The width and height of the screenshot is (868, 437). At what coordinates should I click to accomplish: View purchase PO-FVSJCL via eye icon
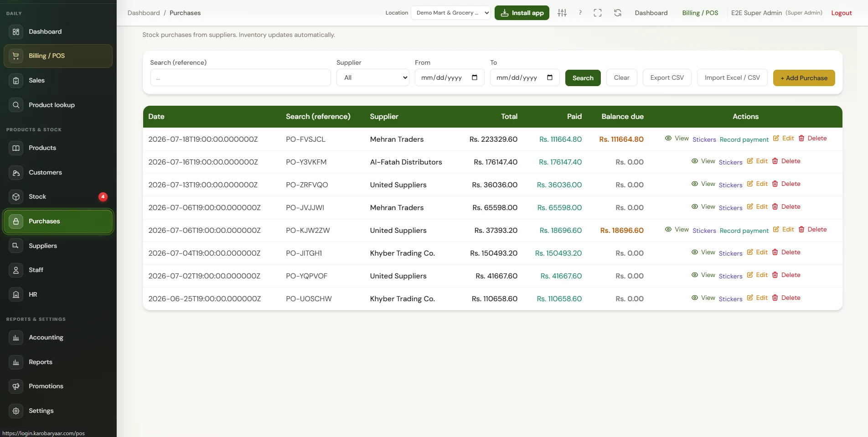click(668, 138)
